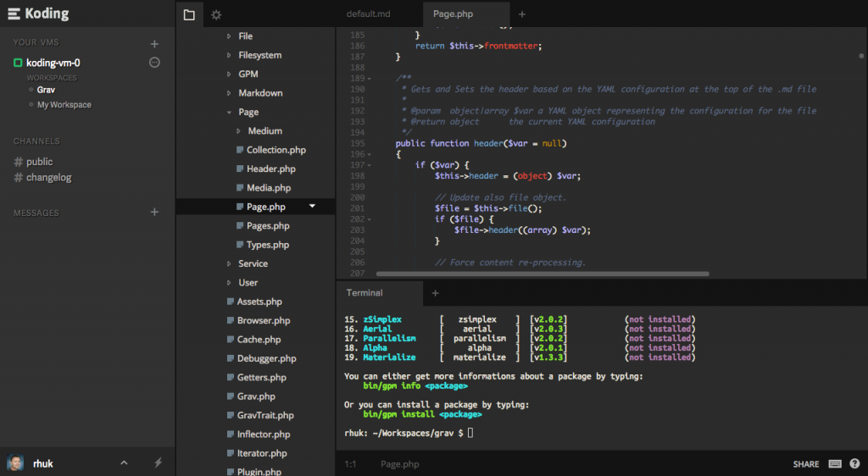This screenshot has width=868, height=476.
Task: Add a new VM with plus icon
Action: coord(154,43)
